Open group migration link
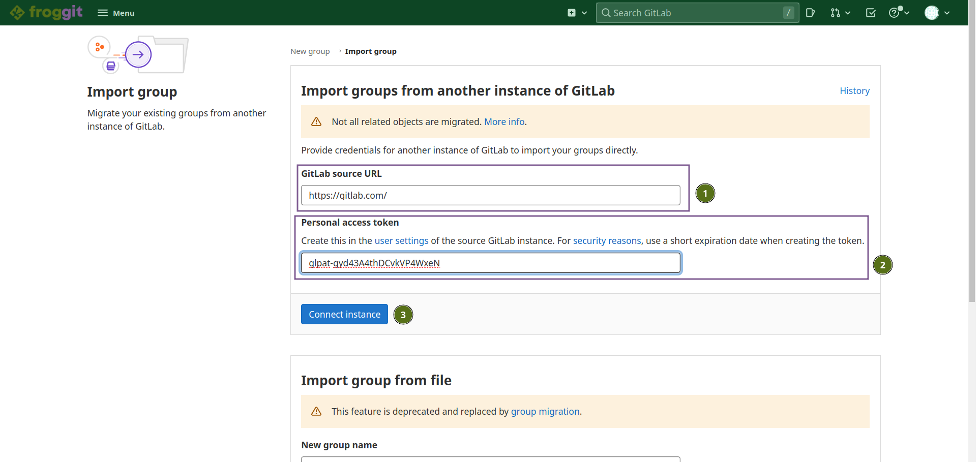This screenshot has width=980, height=462. 545,412
